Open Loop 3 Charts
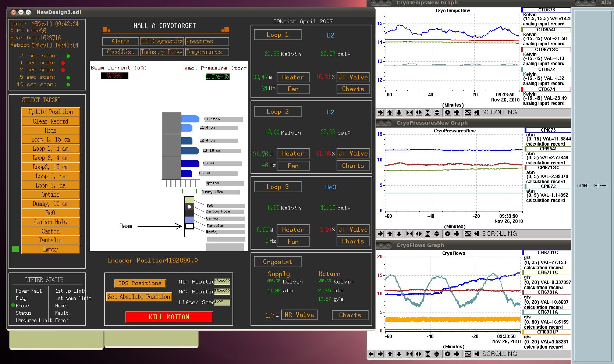 [x=353, y=241]
